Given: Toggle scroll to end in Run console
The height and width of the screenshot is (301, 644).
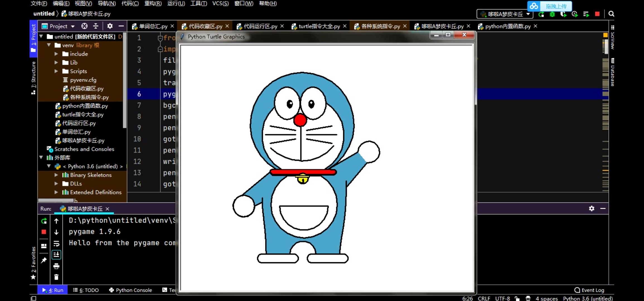Looking at the screenshot, I should tap(56, 255).
